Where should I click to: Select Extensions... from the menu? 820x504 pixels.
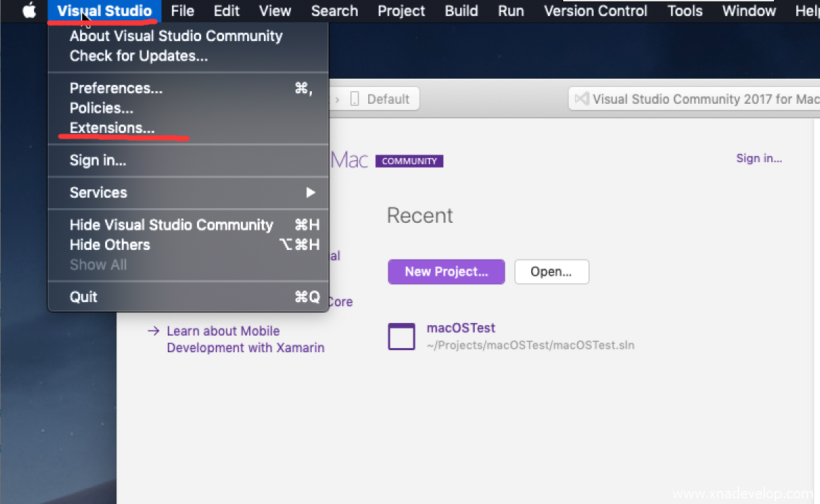click(x=112, y=128)
